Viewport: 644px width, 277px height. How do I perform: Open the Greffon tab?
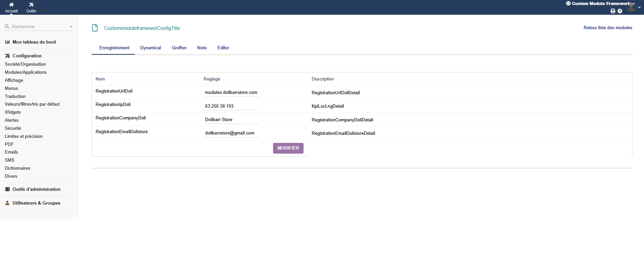coord(179,48)
